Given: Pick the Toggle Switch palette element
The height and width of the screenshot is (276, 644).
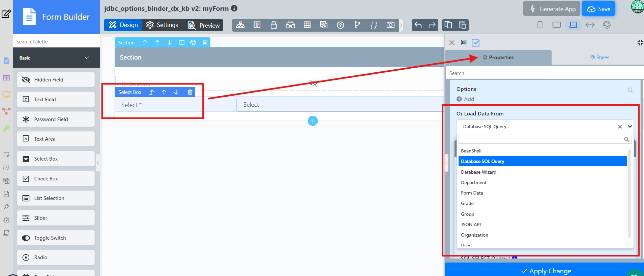Looking at the screenshot, I should pos(56,238).
